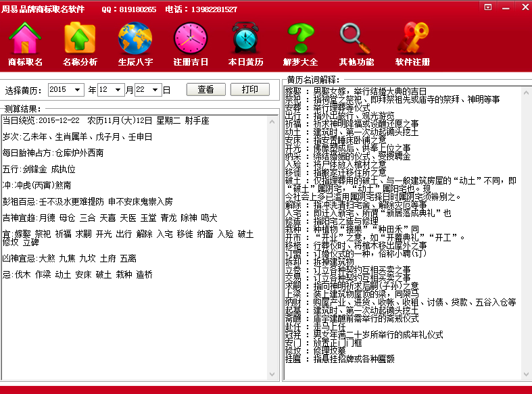Expand the day dropdown arrow

click(156, 90)
